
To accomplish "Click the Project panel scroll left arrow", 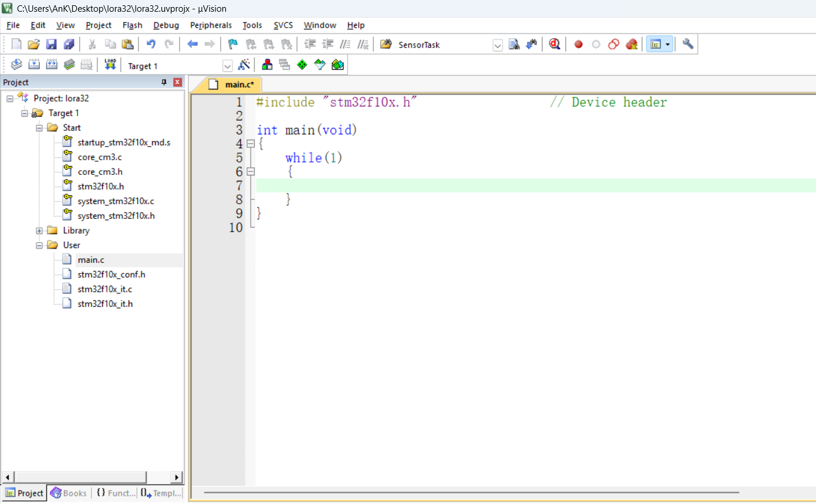I will (8, 477).
